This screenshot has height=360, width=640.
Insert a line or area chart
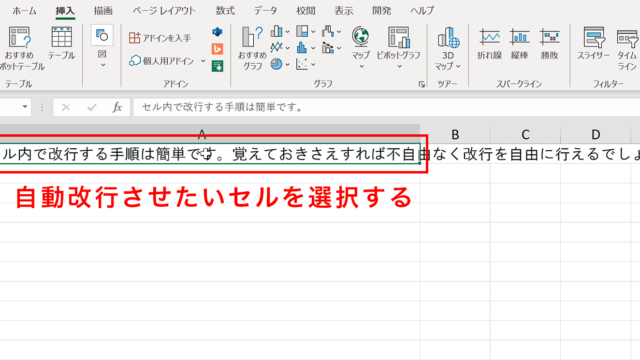276,47
